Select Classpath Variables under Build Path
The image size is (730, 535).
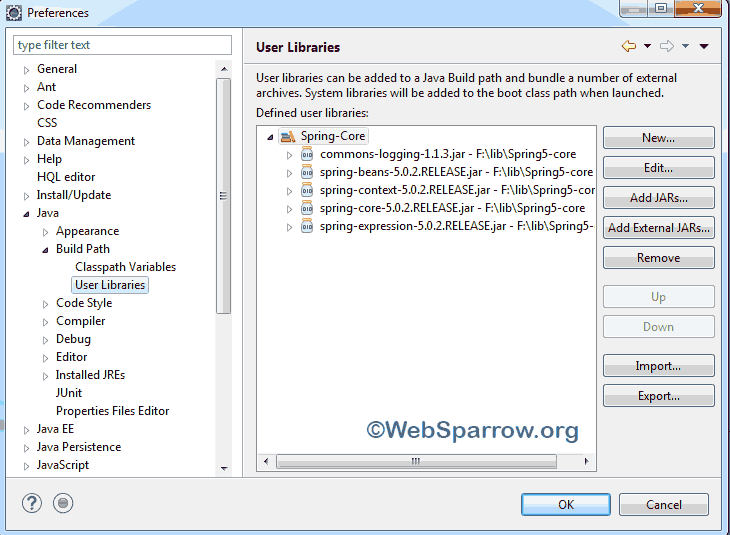coord(126,267)
